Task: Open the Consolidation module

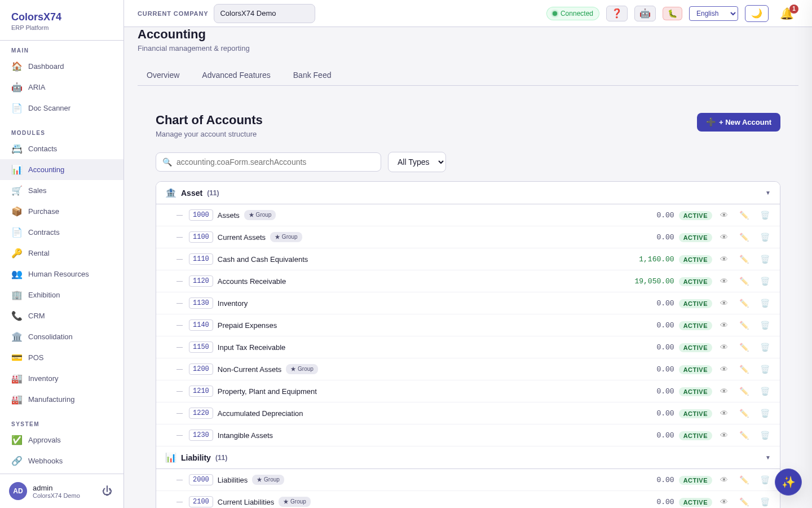Action: pos(62,336)
